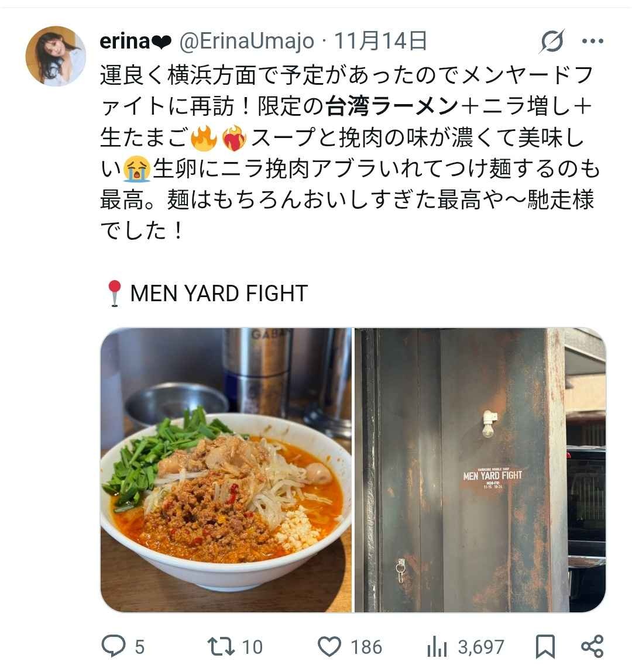Tap the MEN YARD FIGHT location text
Image resolution: width=632 pixels, height=672 pixels.
pyautogui.click(x=219, y=294)
